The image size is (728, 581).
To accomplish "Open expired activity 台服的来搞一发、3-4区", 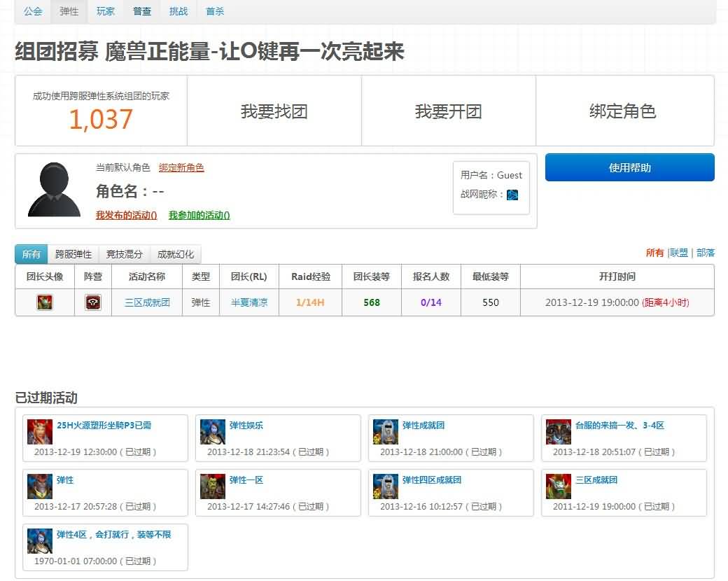I will click(619, 425).
